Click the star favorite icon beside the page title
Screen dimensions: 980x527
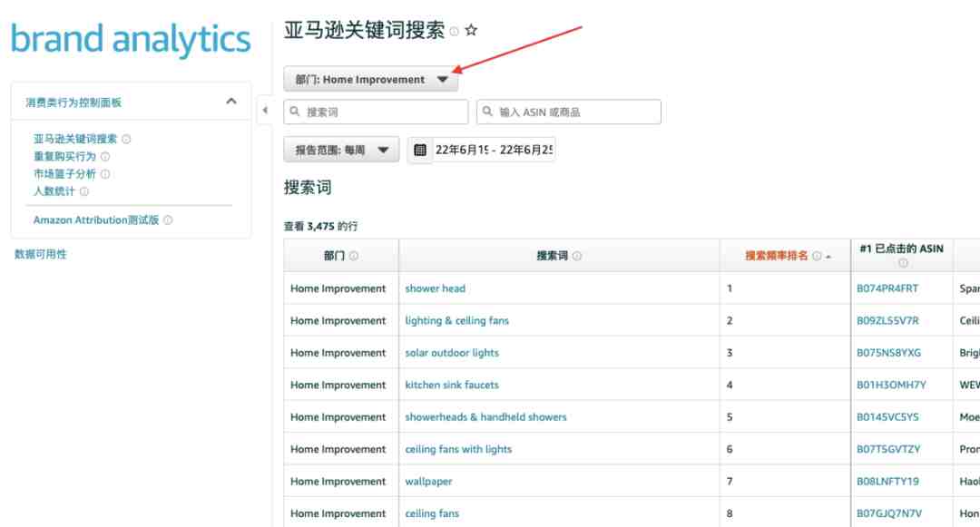471,30
